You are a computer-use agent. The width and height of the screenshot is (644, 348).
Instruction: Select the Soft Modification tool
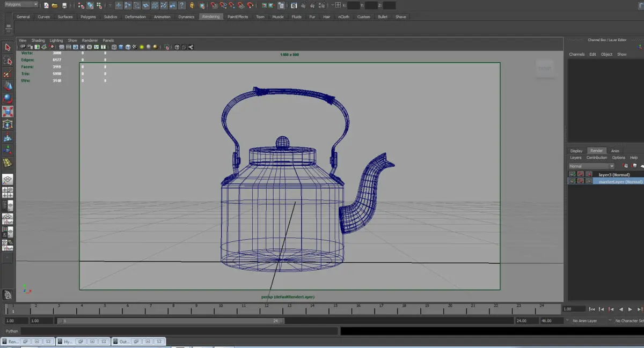click(8, 137)
